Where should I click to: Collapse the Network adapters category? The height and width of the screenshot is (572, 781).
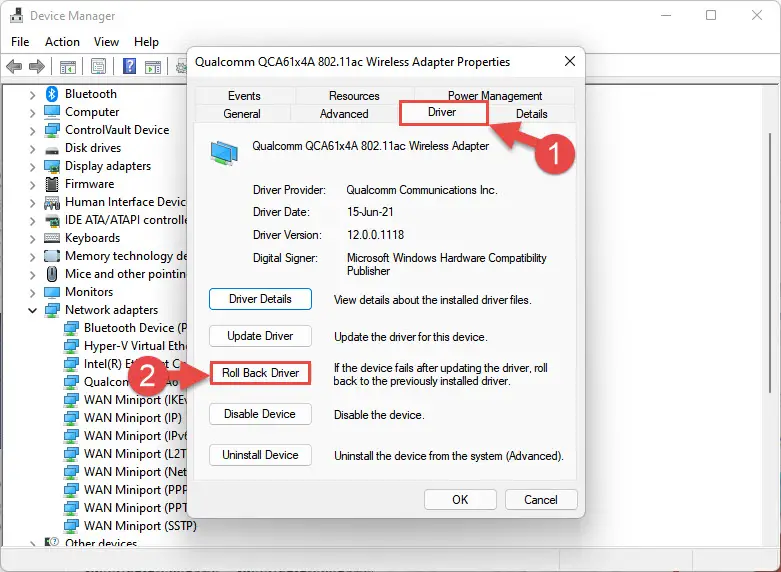(32, 310)
